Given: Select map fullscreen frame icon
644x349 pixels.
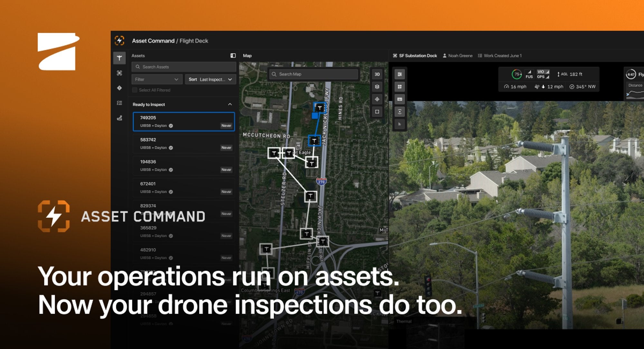Looking at the screenshot, I should pyautogui.click(x=377, y=112).
